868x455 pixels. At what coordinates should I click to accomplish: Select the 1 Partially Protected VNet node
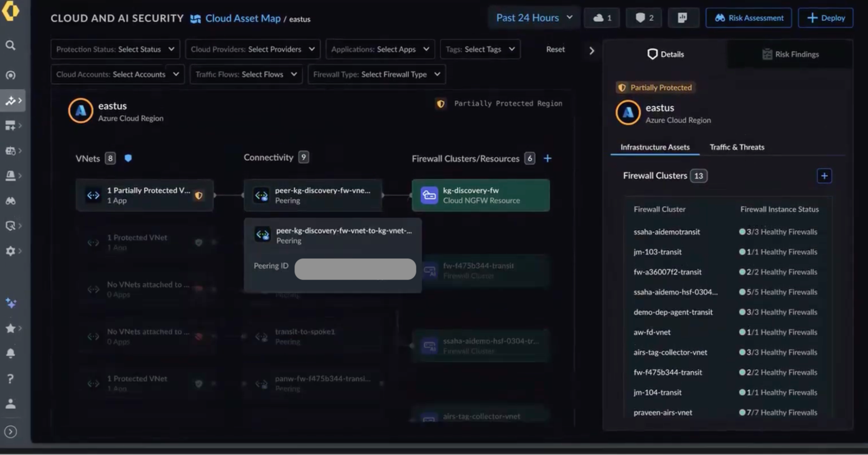point(145,195)
